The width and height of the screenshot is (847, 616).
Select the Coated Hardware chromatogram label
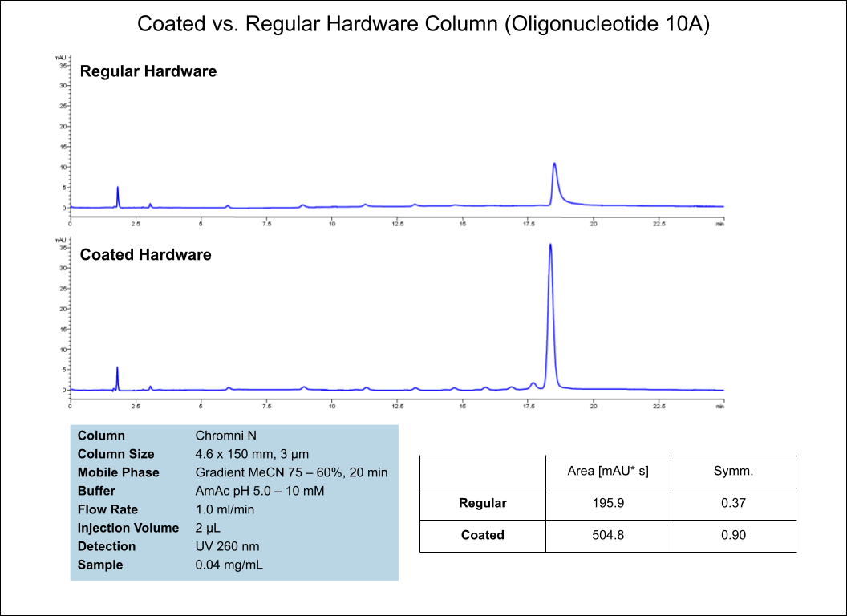pyautogui.click(x=146, y=255)
